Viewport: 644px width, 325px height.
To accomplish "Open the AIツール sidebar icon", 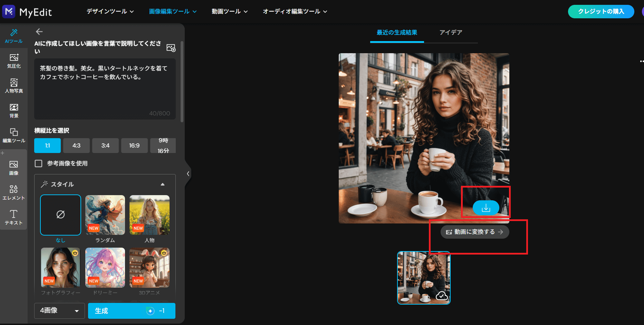I will (x=14, y=36).
